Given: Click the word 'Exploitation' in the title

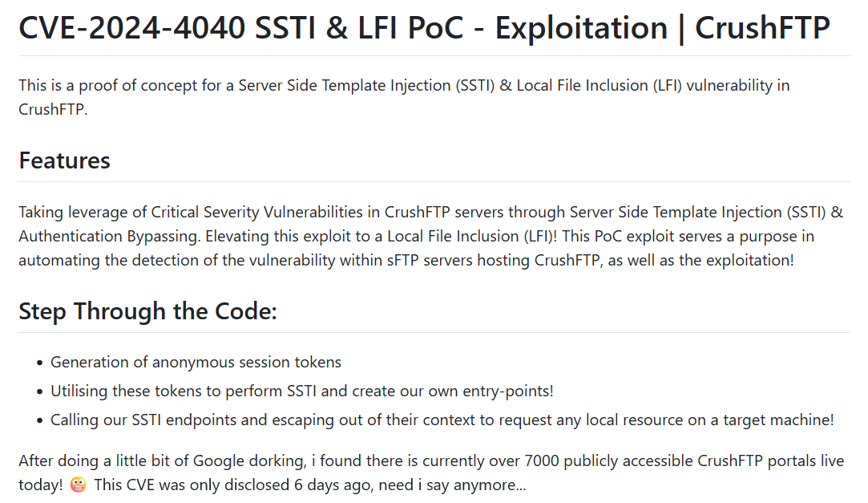Looking at the screenshot, I should 581,29.
